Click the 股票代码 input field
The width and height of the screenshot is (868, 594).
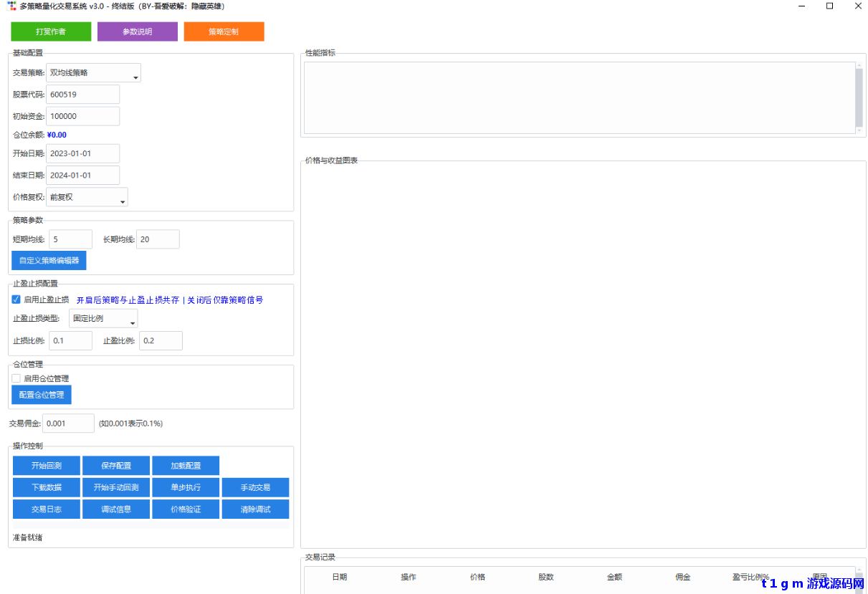coord(82,94)
